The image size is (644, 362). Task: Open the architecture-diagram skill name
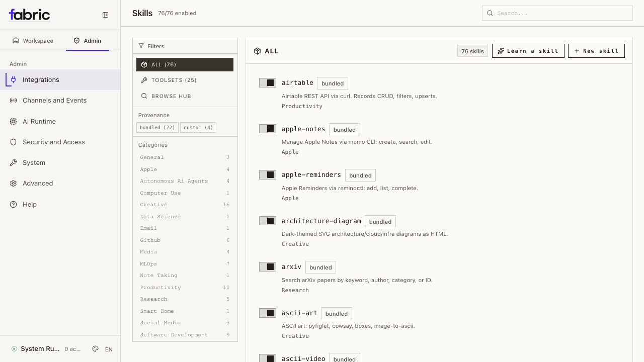(x=321, y=221)
